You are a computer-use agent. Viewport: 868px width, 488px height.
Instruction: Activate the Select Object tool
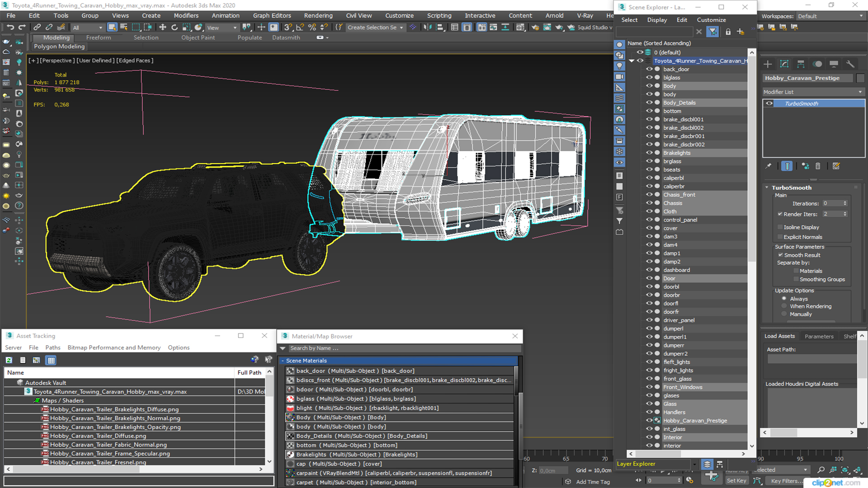point(112,27)
